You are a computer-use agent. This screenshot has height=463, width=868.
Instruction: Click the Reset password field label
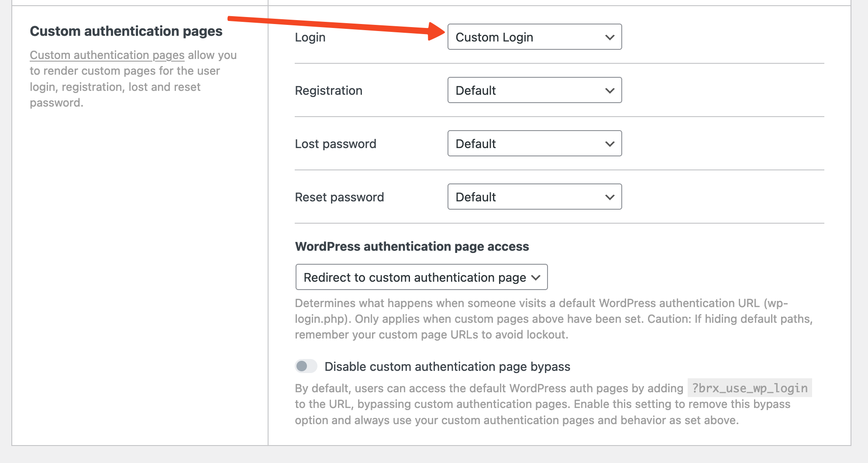click(x=339, y=197)
